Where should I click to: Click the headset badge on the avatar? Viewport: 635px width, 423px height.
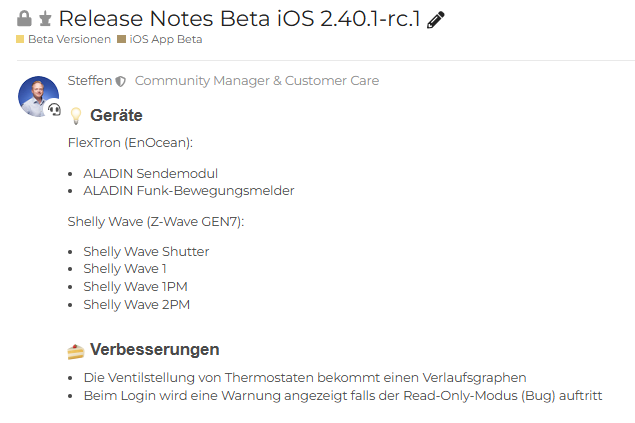click(54, 109)
